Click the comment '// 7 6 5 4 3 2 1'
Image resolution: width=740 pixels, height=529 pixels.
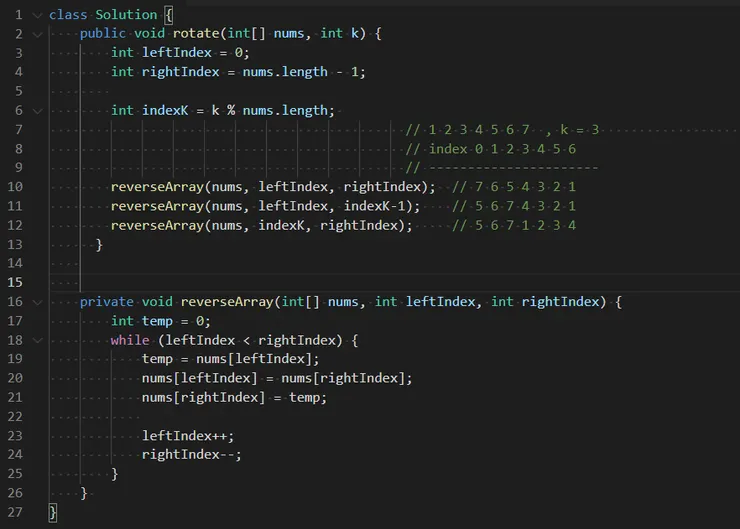point(514,187)
